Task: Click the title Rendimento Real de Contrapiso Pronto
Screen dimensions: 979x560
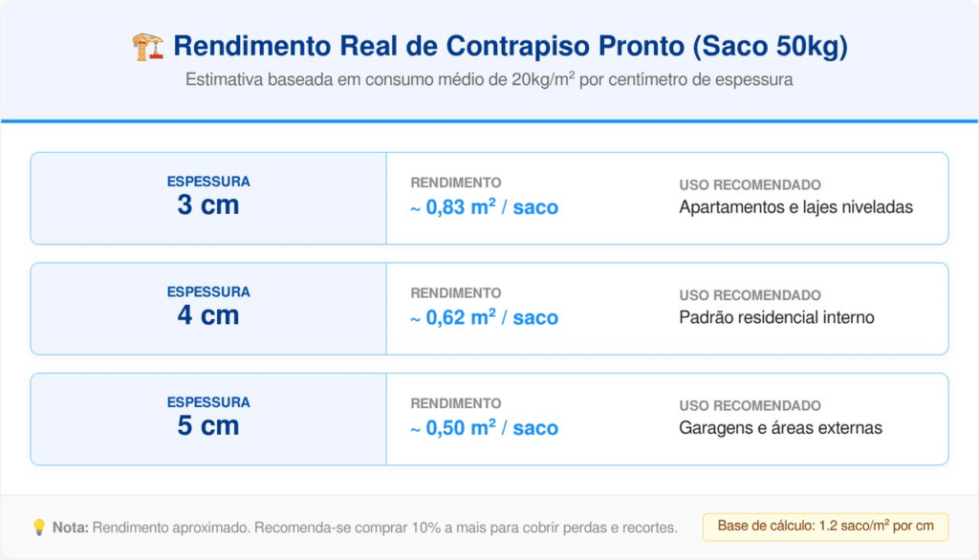Action: [510, 46]
